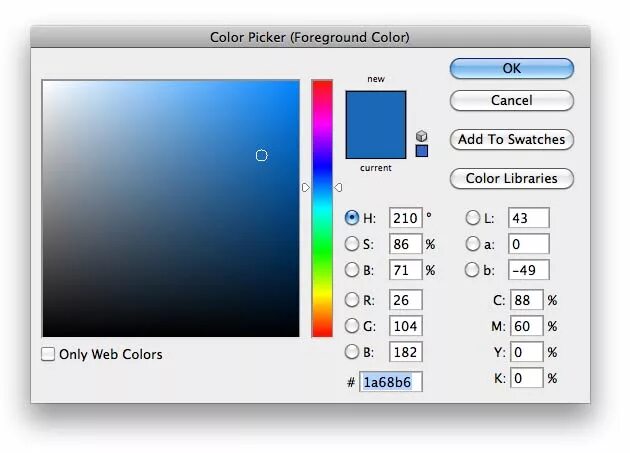Click the web-safe color cube icon

[x=421, y=135]
